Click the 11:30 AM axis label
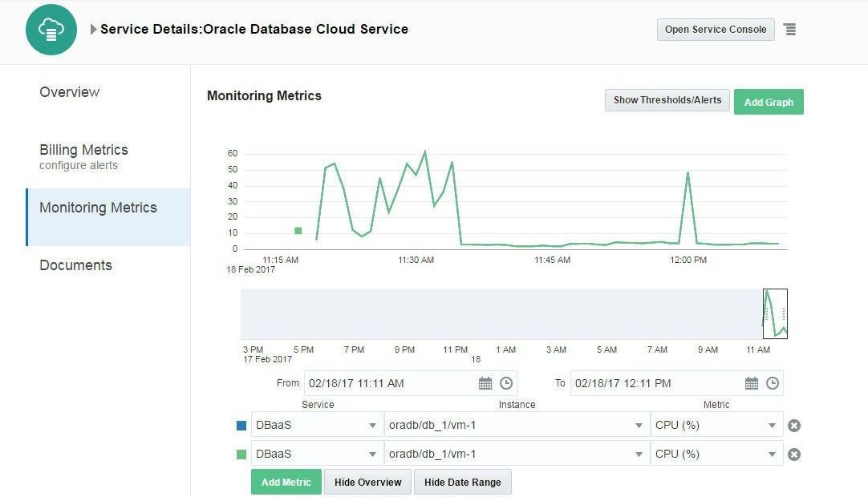 (x=416, y=260)
